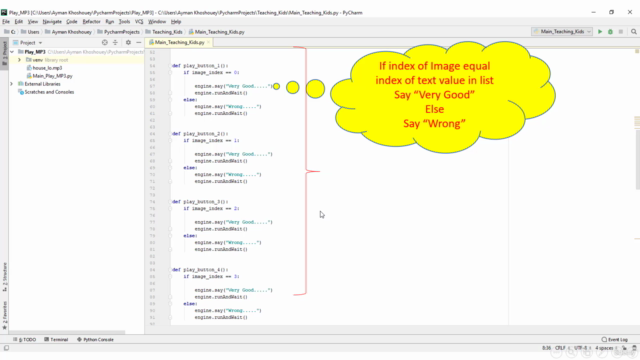This screenshot has width=640, height=360.
Task: Open Search Everywhere magnifier icon
Action: click(x=633, y=32)
